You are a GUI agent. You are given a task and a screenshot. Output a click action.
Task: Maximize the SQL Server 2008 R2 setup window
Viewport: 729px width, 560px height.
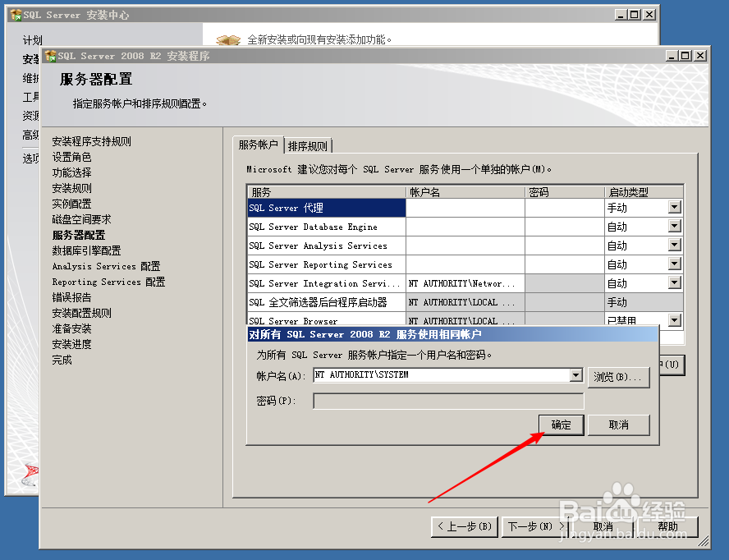685,56
